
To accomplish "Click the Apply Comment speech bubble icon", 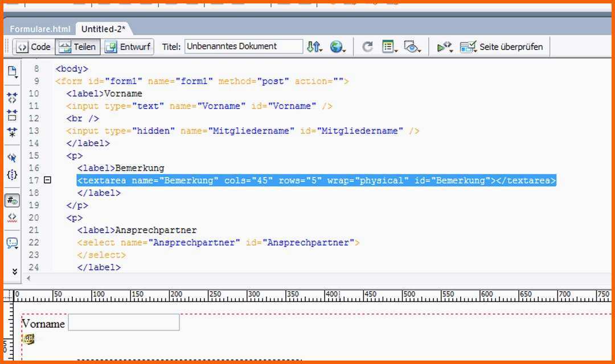I will click(12, 243).
